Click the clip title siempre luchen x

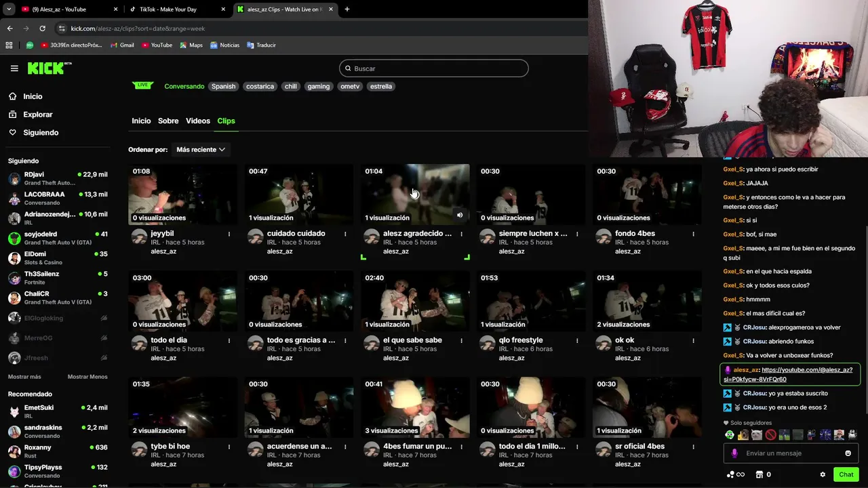point(533,234)
